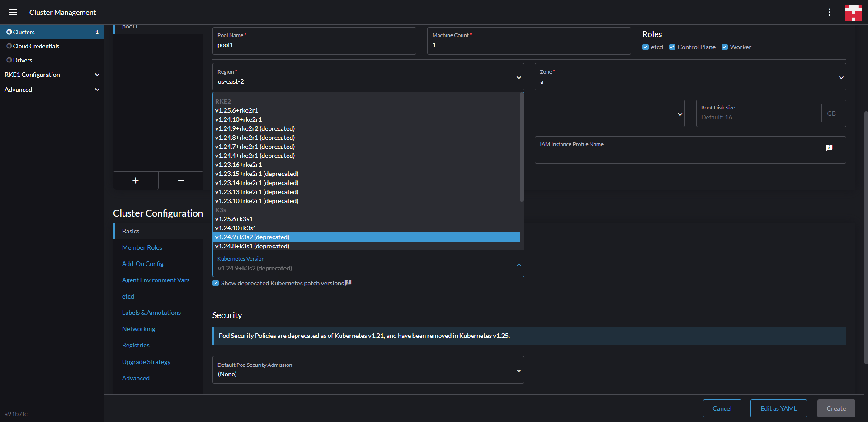Disable the Worker role checkbox
Viewport: 868px width, 422px height.
click(724, 47)
